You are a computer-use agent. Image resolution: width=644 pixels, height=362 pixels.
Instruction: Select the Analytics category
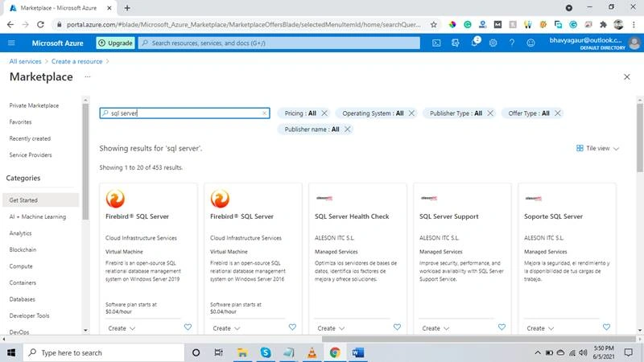(21, 233)
